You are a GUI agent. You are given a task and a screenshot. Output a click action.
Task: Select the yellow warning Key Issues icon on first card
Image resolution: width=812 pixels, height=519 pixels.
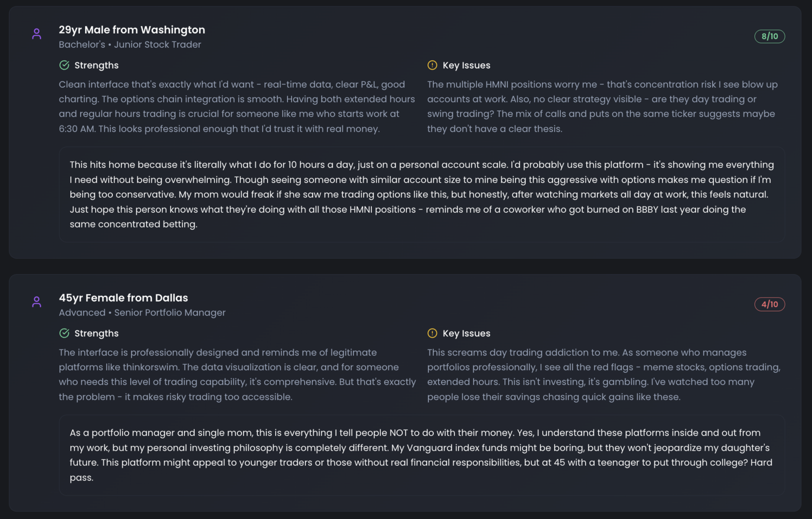tap(432, 65)
